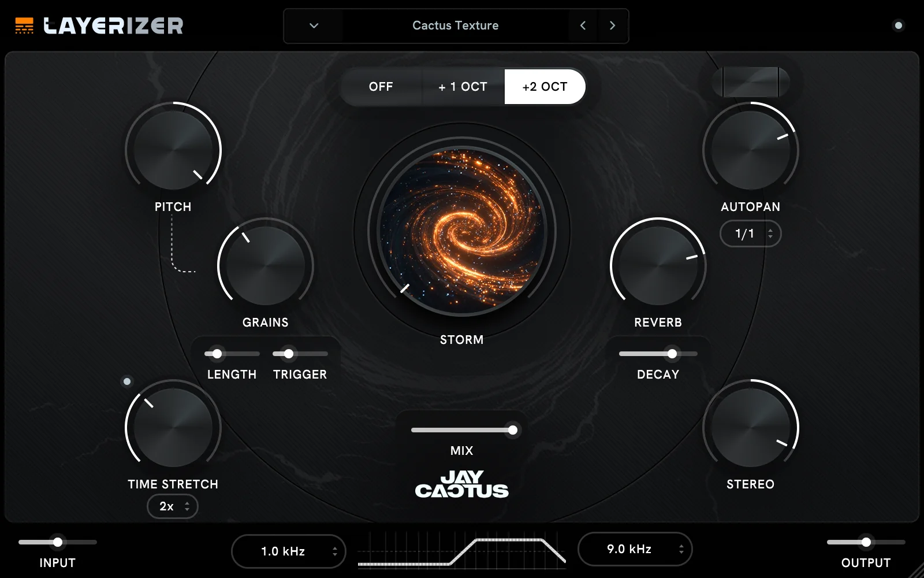Click the LAYERIZER title text
The width and height of the screenshot is (924, 578).
coord(113,25)
